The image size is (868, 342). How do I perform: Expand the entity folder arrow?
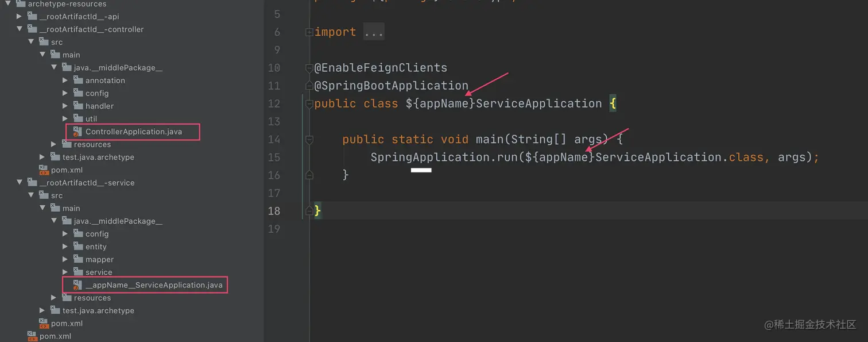pyautogui.click(x=65, y=247)
